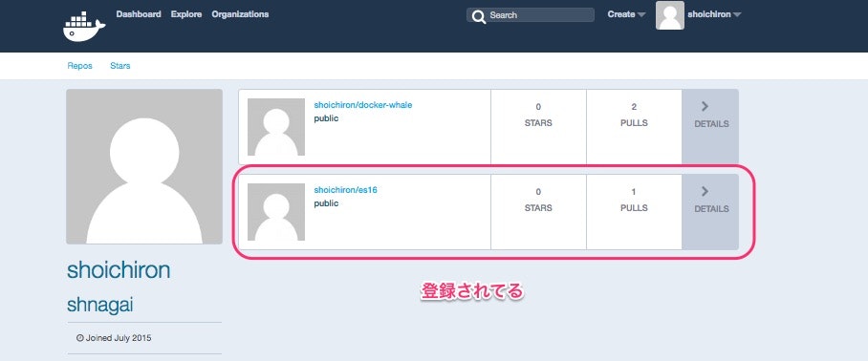Click the Docker whale logo
The height and width of the screenshot is (361, 868).
84,26
